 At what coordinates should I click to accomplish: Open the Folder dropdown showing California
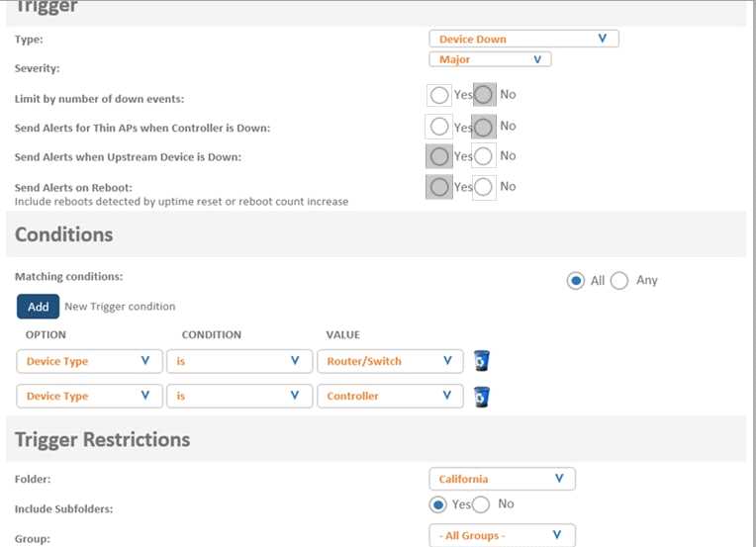click(502, 479)
